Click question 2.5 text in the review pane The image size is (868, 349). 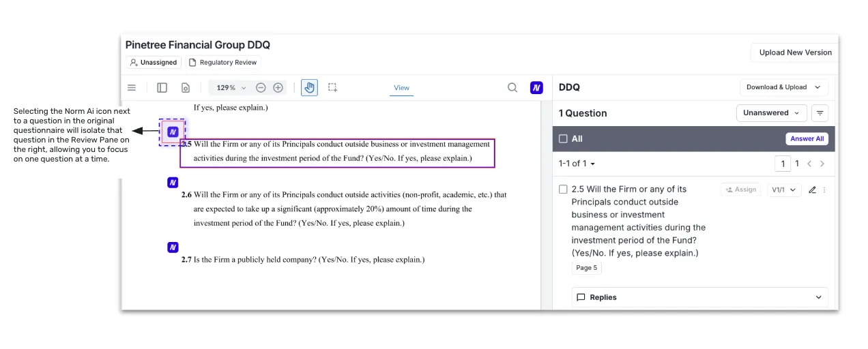click(x=639, y=221)
